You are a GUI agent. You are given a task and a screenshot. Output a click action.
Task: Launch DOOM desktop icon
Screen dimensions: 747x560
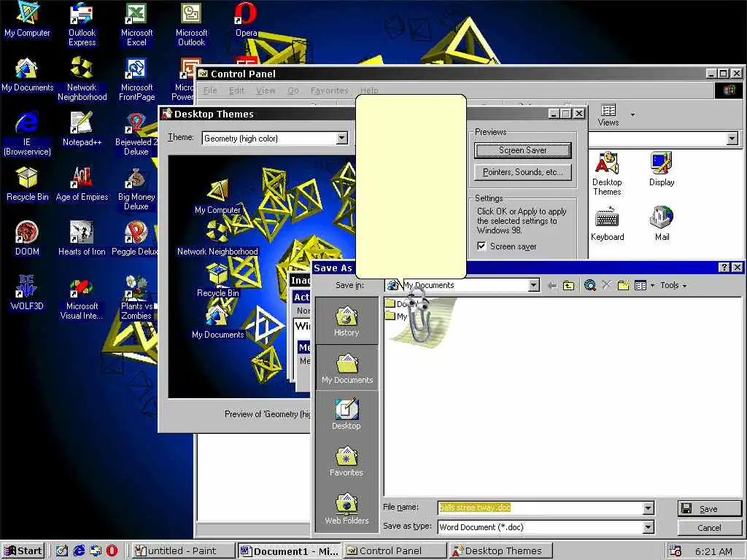point(27,238)
